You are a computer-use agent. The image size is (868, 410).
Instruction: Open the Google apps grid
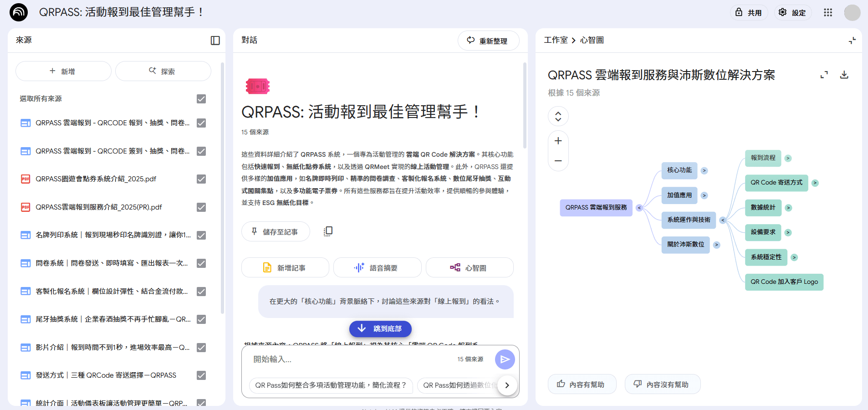tap(827, 12)
